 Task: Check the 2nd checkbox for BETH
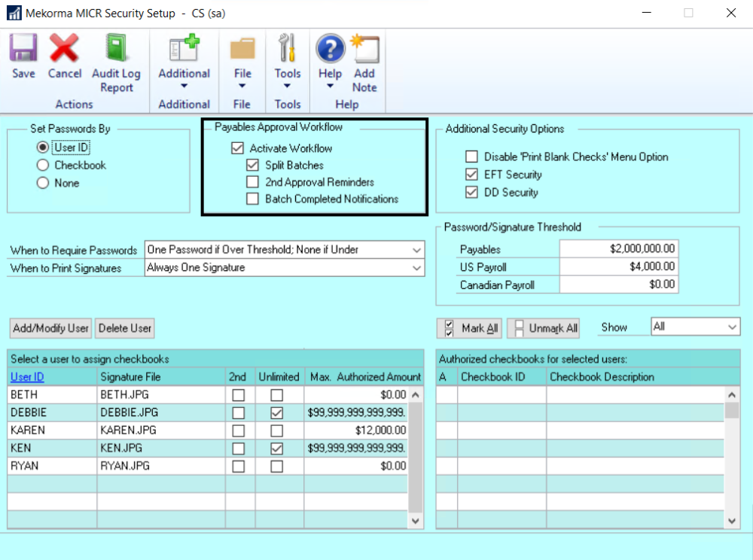(x=238, y=395)
